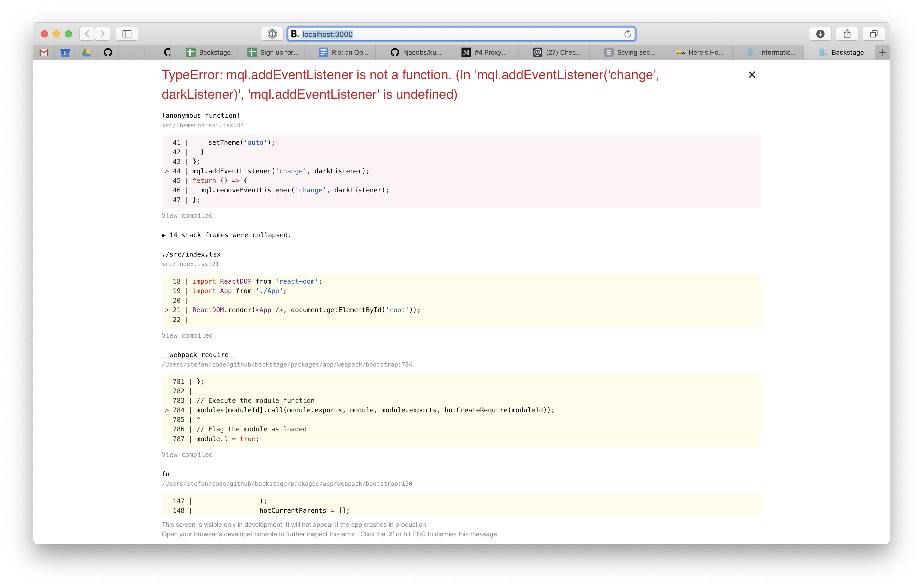The height and width of the screenshot is (588, 923).
Task: Show all tabs using the tab overview icon
Action: click(874, 34)
